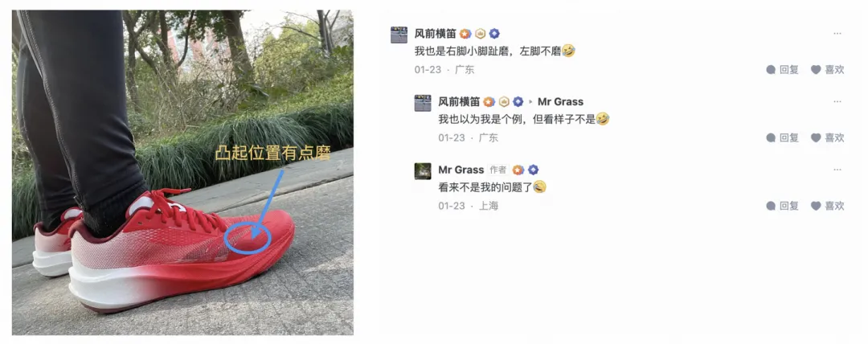Reply to 看来不是我的问题了 comment

pos(782,206)
